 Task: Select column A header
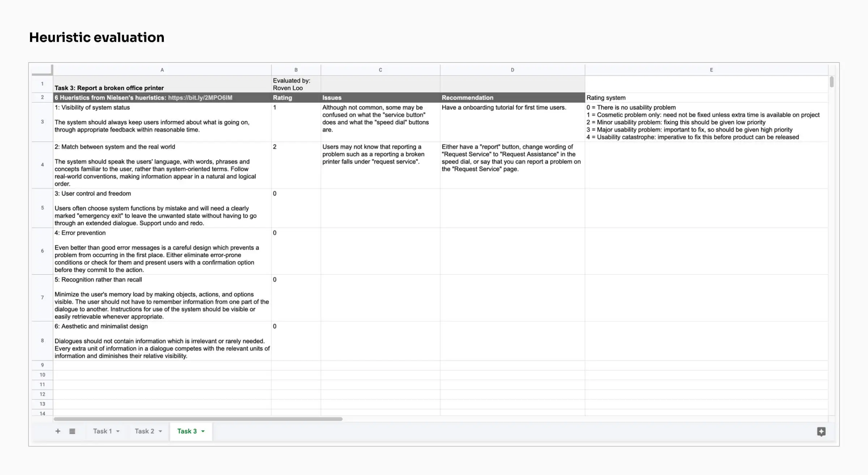pos(162,70)
